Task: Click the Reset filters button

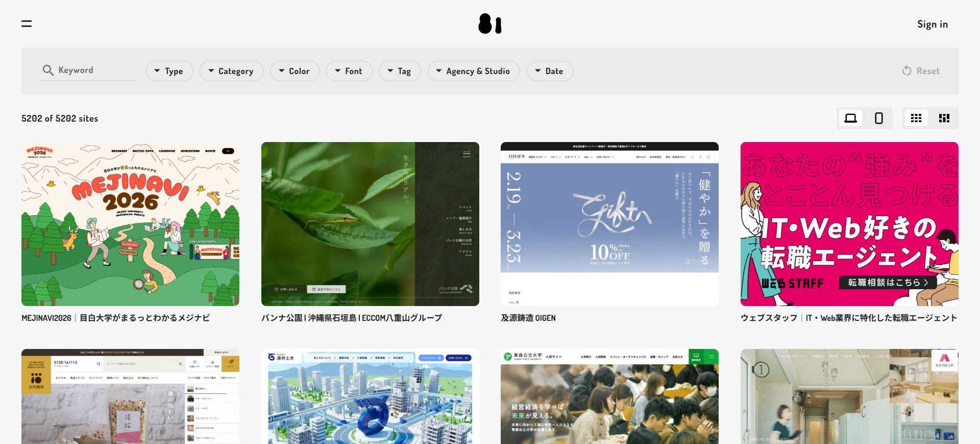Action: point(921,71)
